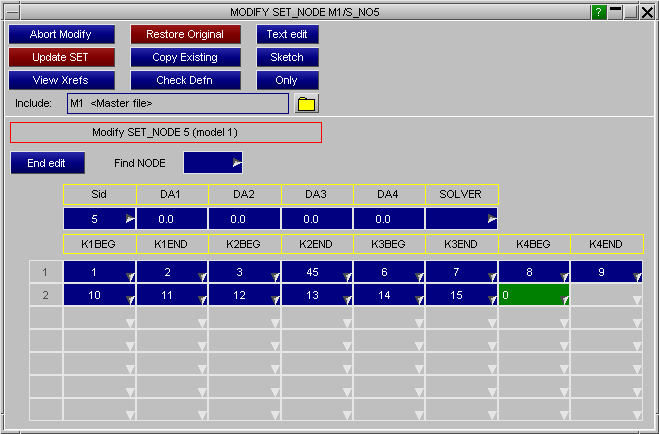
Task: Open popup arrow on the cell with 15
Action: (x=493, y=300)
